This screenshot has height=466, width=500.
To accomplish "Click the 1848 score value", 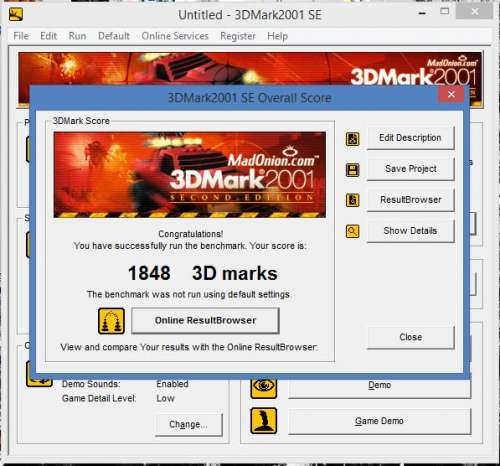I will [149, 273].
